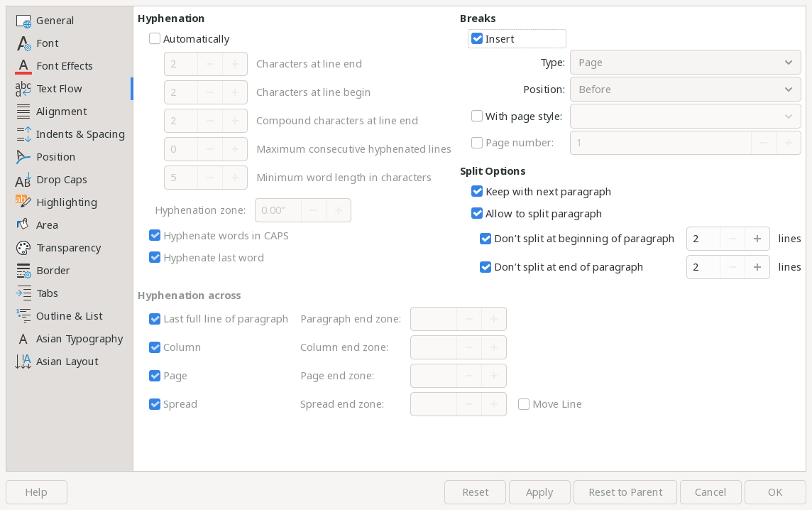Image resolution: width=812 pixels, height=510 pixels.
Task: Increase lines for split at beginning
Action: (x=757, y=239)
